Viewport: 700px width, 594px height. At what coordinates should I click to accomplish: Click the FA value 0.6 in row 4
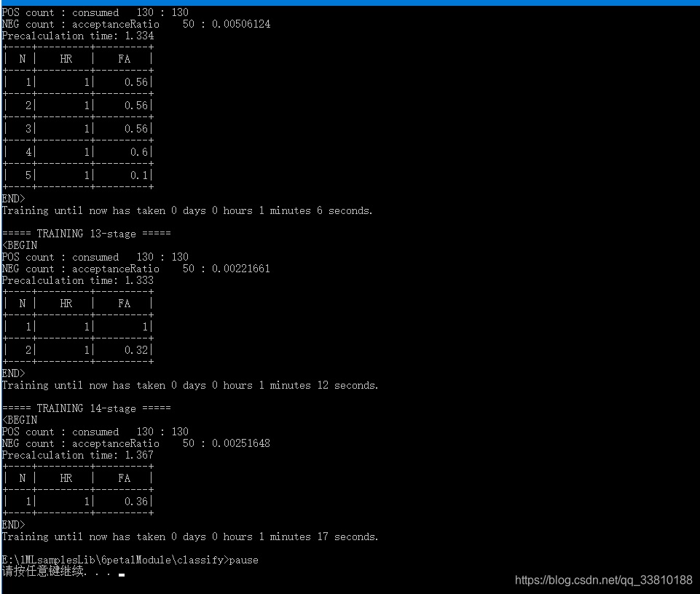point(139,152)
